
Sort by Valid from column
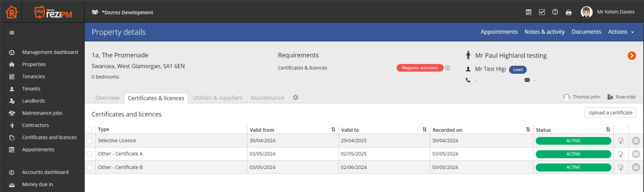click(333, 129)
